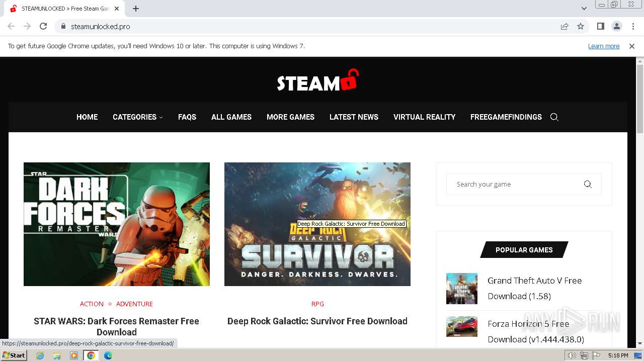Open File Explorer from the taskbar
644x362 pixels.
pos(57,355)
